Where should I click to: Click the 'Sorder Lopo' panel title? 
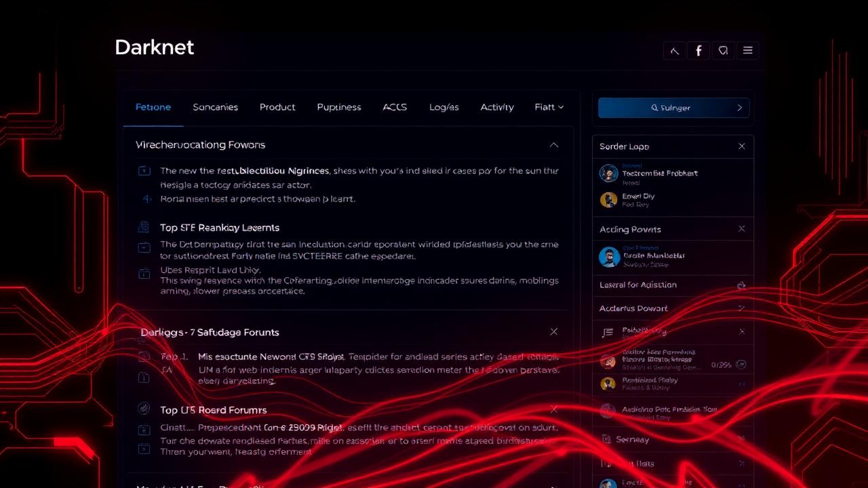[x=624, y=146]
